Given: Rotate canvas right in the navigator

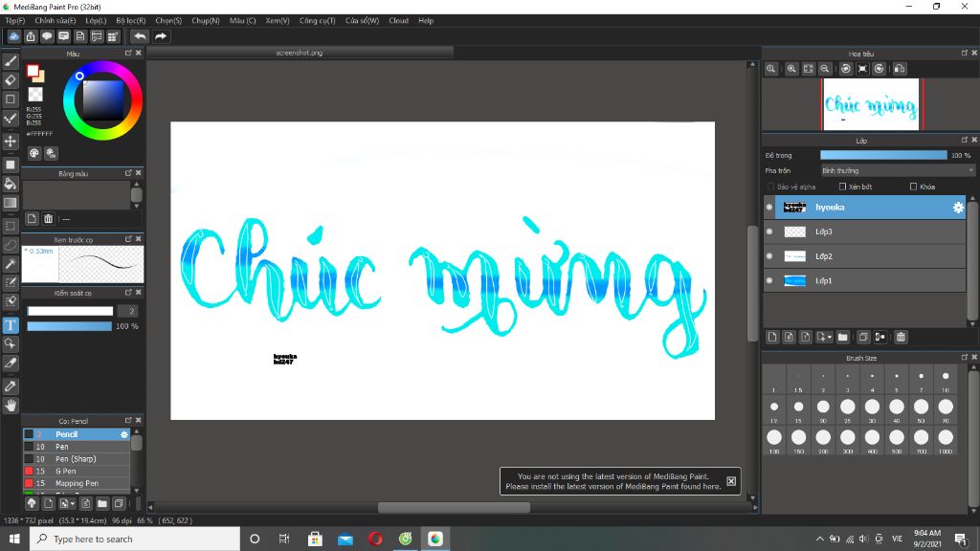Looking at the screenshot, I should click(879, 69).
